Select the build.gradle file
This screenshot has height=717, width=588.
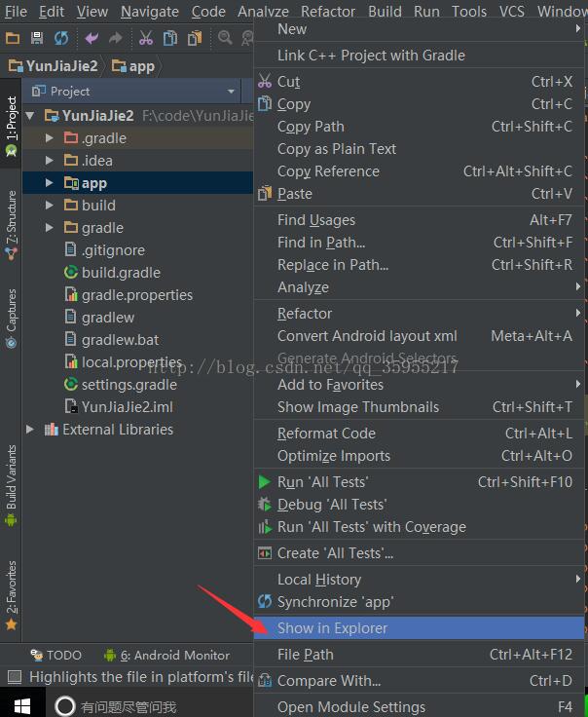pyautogui.click(x=112, y=273)
